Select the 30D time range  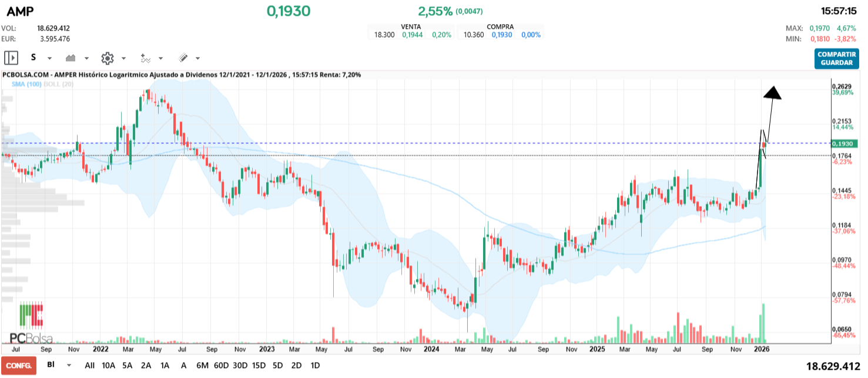tap(240, 365)
